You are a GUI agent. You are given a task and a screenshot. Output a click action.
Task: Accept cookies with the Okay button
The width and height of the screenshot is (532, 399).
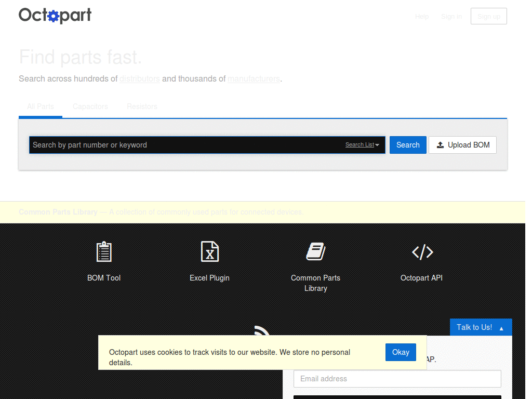tap(401, 352)
